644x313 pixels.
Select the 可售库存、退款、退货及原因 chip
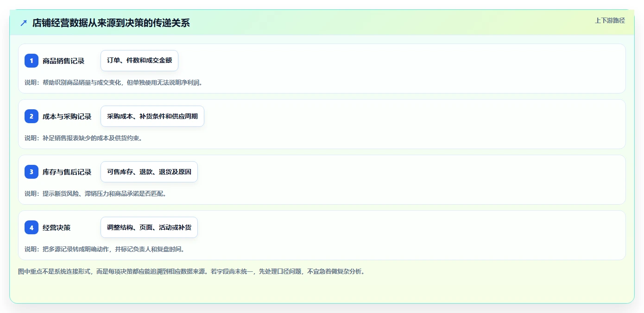(149, 172)
